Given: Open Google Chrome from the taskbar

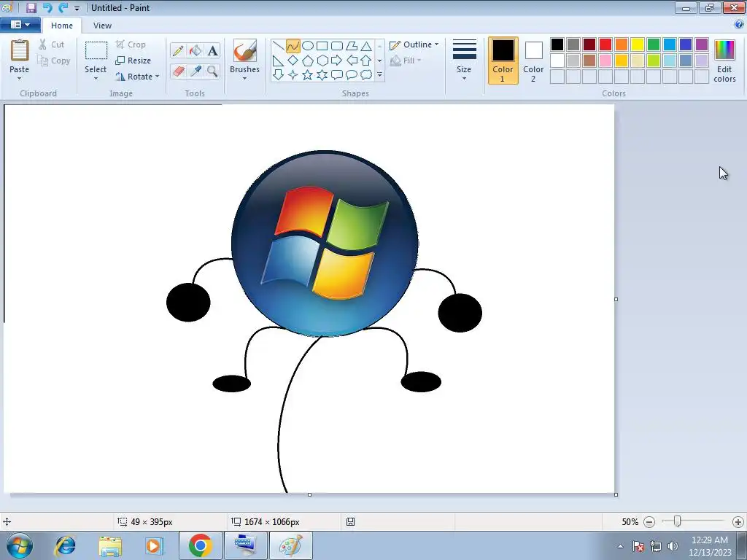Looking at the screenshot, I should tap(200, 545).
